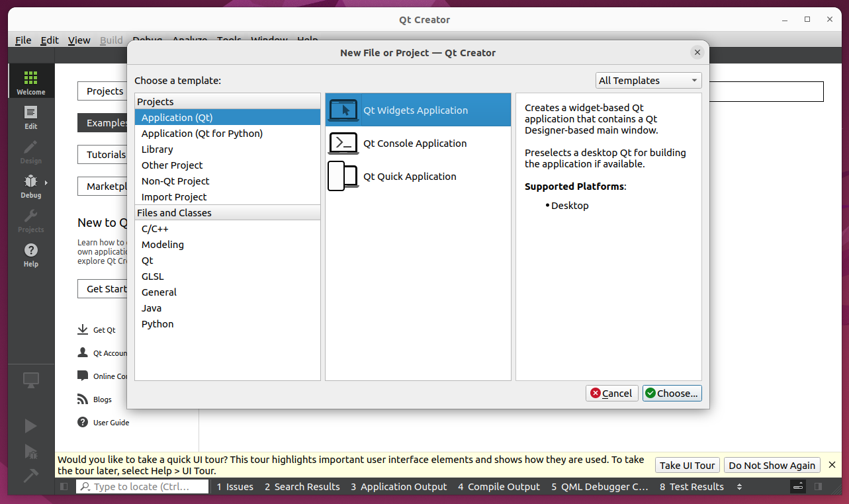Select Application (Qt for Python) category
The height and width of the screenshot is (504, 849).
[x=227, y=133]
